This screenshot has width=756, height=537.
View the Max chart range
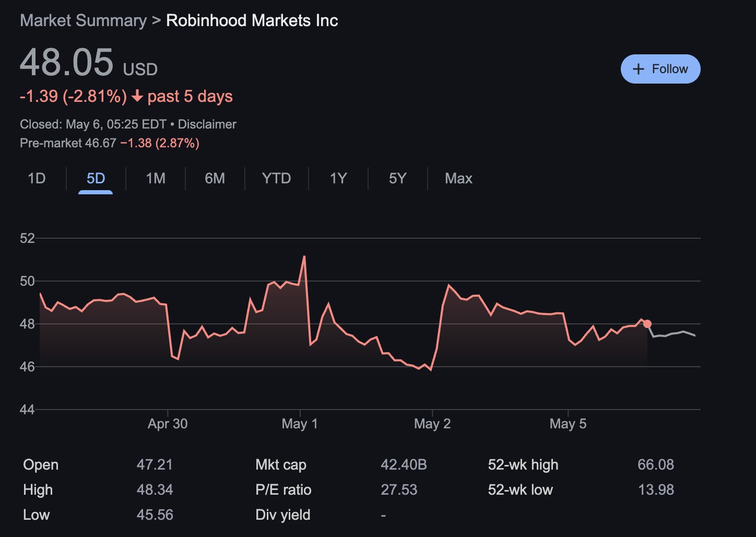pos(458,179)
